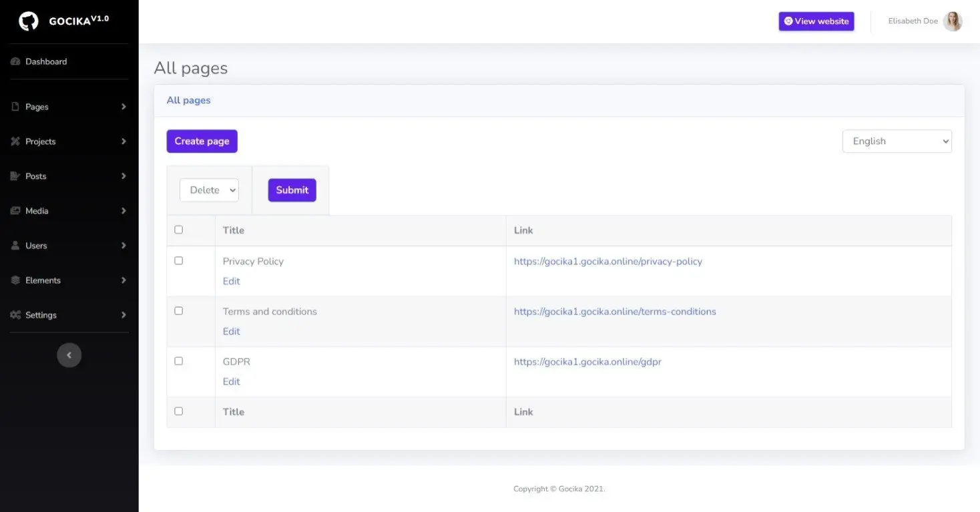Click the Gocika logo icon
The height and width of the screenshot is (512, 980).
pyautogui.click(x=29, y=21)
